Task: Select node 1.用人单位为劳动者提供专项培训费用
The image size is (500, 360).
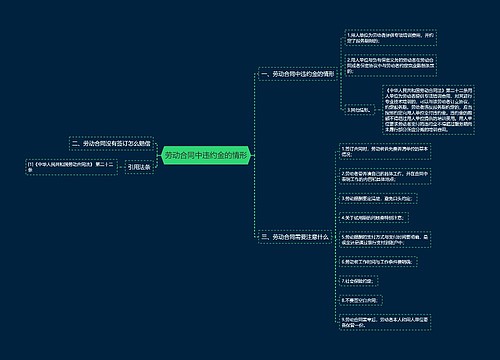Action: coord(390,38)
